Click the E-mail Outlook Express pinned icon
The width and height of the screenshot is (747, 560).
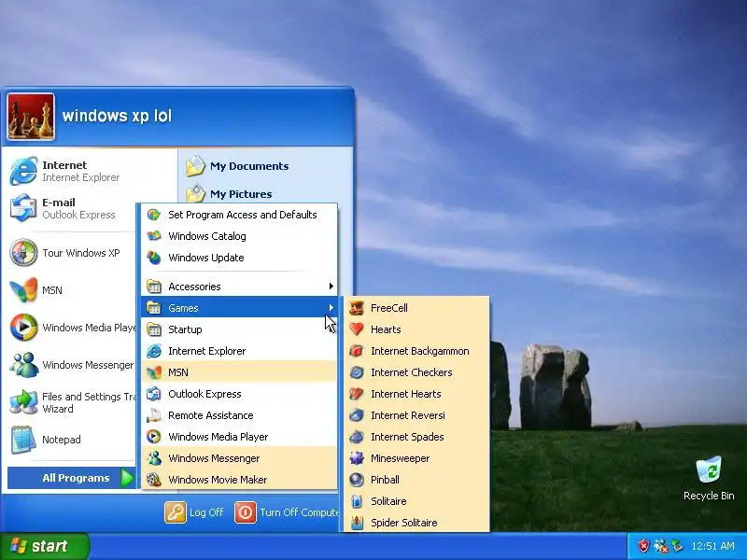[23, 208]
